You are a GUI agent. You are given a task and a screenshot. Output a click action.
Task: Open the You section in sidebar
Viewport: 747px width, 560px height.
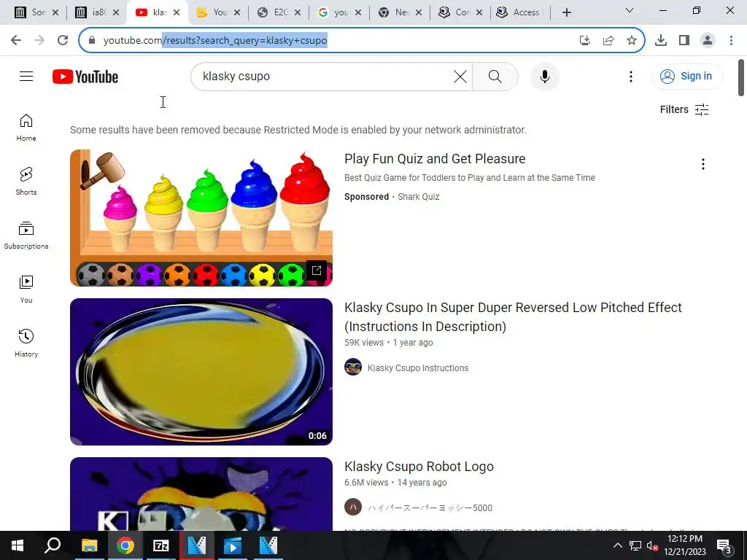26,289
